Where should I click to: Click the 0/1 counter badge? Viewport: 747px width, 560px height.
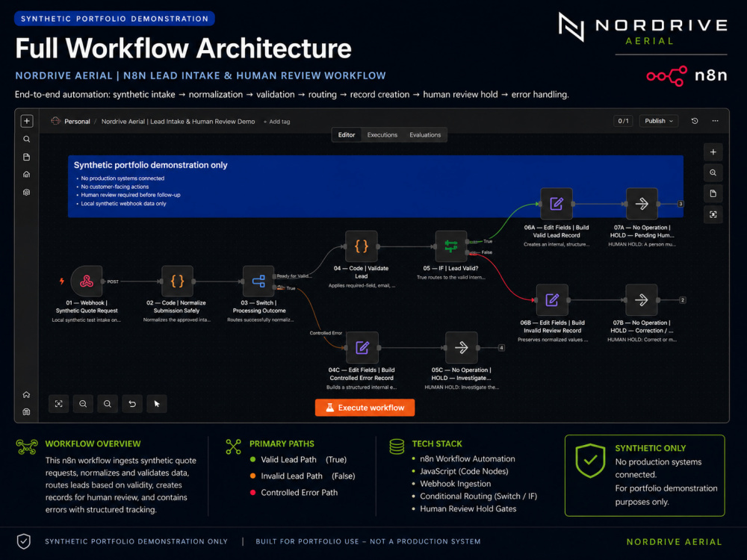623,121
